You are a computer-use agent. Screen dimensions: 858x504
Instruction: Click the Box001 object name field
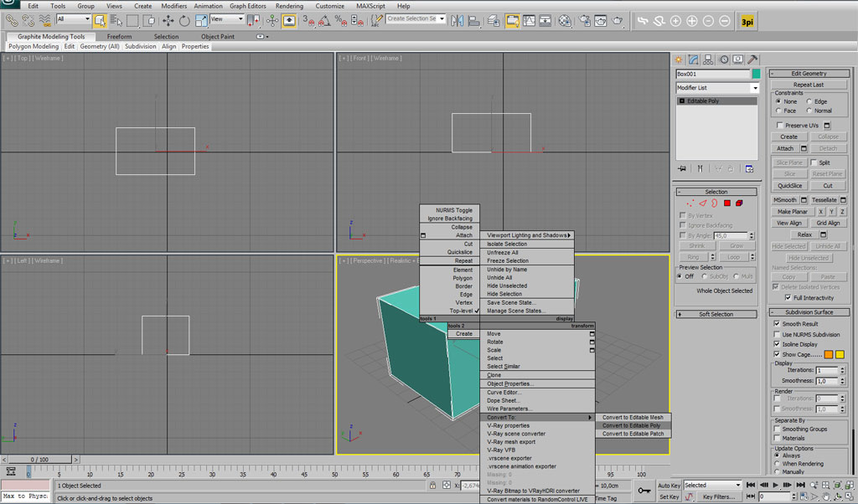pos(713,74)
